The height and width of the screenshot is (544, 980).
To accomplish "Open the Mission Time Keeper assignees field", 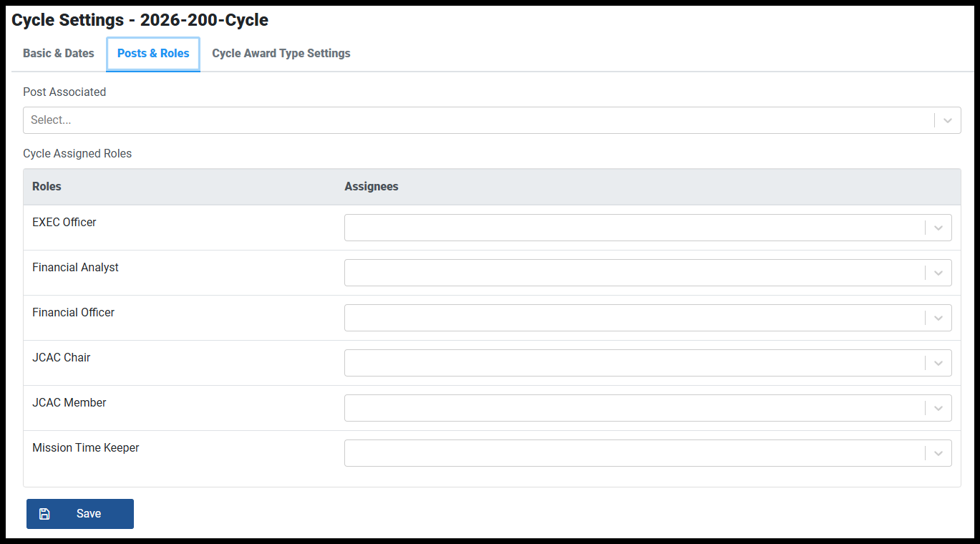I will pos(648,453).
